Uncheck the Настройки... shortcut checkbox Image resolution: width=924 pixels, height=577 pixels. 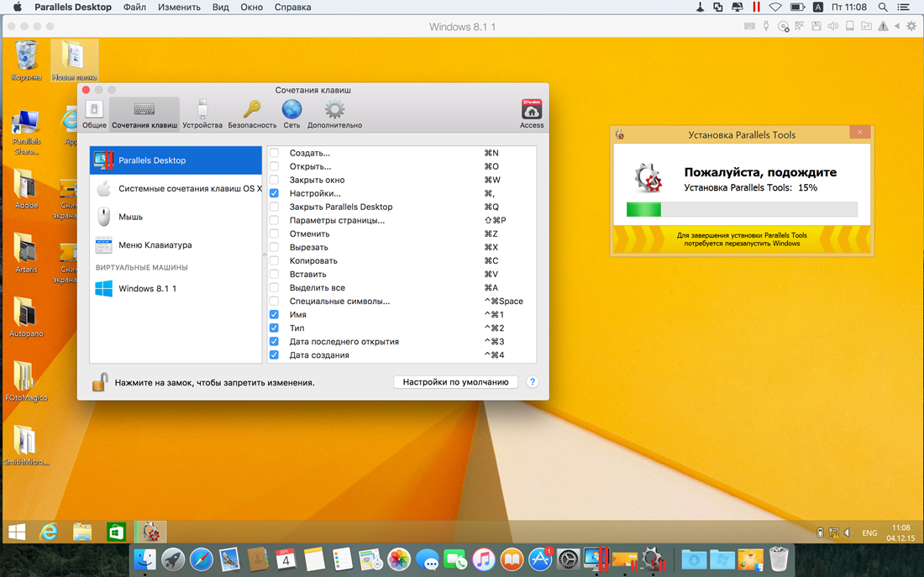click(x=274, y=193)
